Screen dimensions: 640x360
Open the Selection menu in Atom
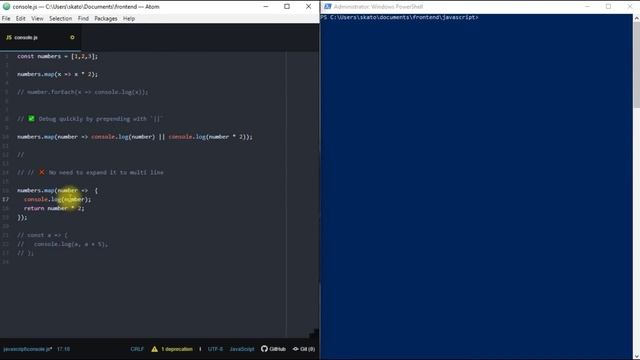(x=60, y=18)
